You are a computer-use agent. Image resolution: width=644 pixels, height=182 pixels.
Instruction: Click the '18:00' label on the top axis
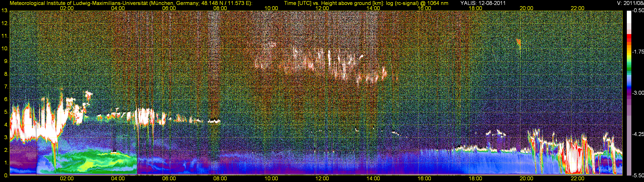[475, 8]
